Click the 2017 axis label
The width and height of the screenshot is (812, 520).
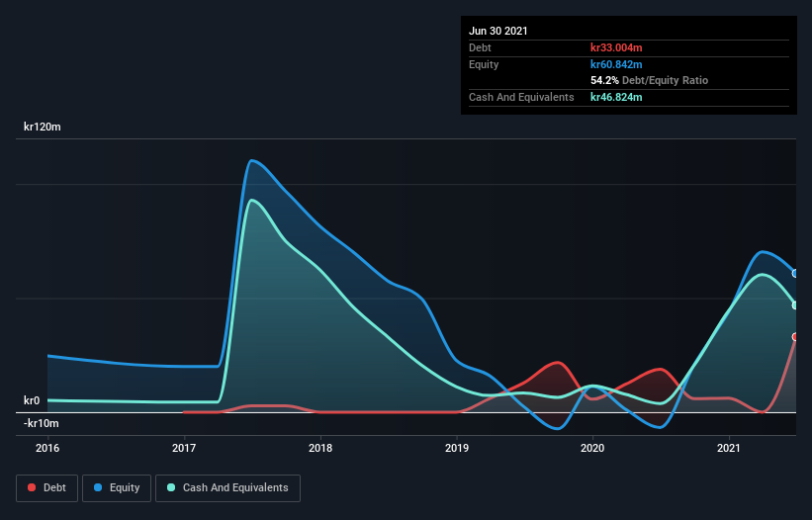(184, 448)
